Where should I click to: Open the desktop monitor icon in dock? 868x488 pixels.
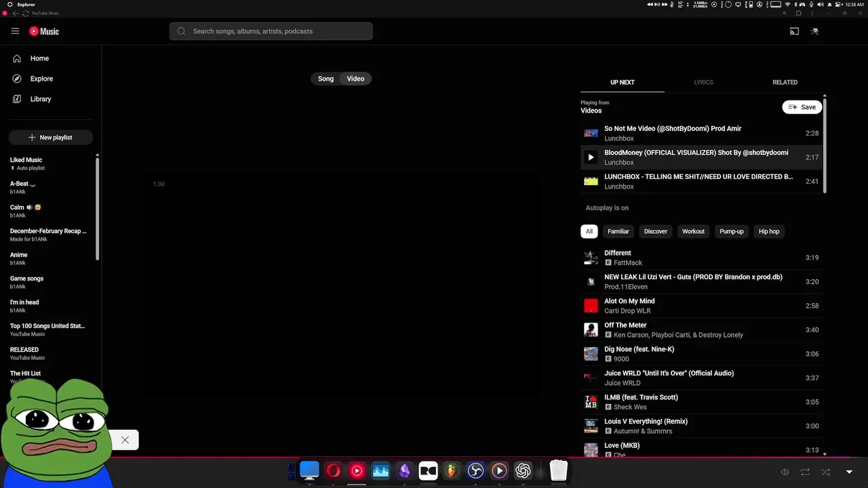[309, 470]
